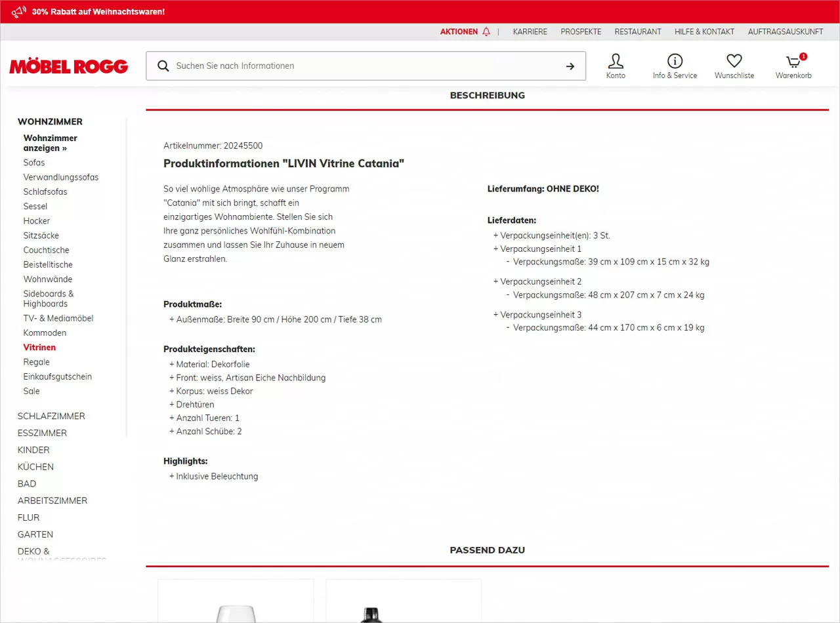Image resolution: width=840 pixels, height=623 pixels.
Task: Open the Schlafzimmer category
Action: (51, 416)
